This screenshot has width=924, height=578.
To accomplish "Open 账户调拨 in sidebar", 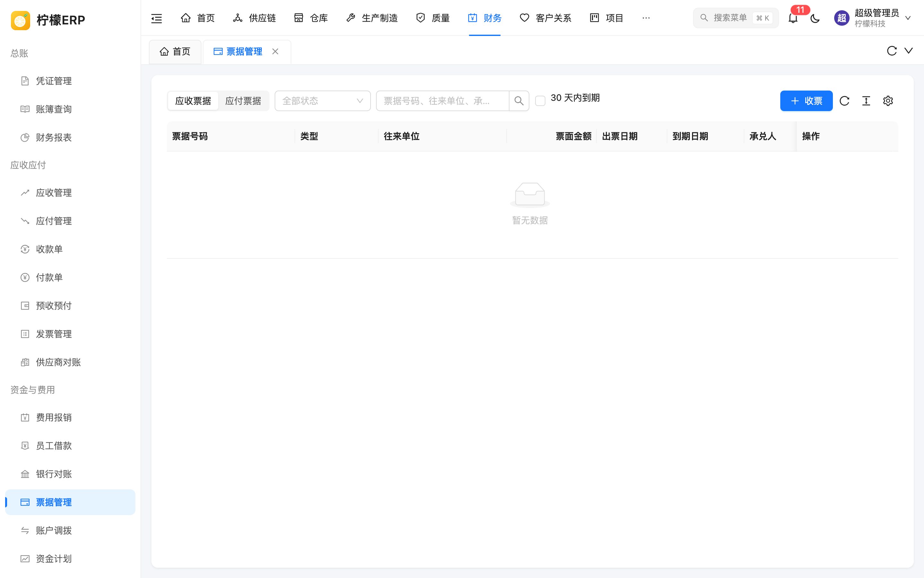I will click(x=70, y=530).
